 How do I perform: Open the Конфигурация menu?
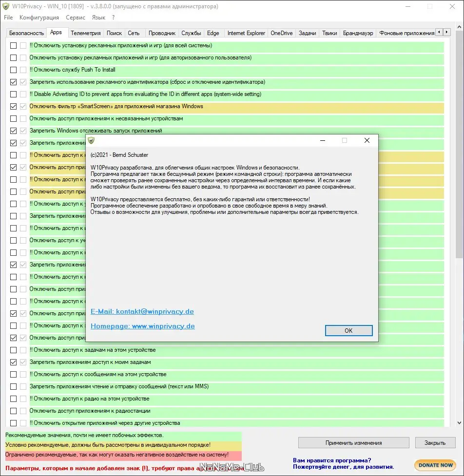click(x=39, y=18)
